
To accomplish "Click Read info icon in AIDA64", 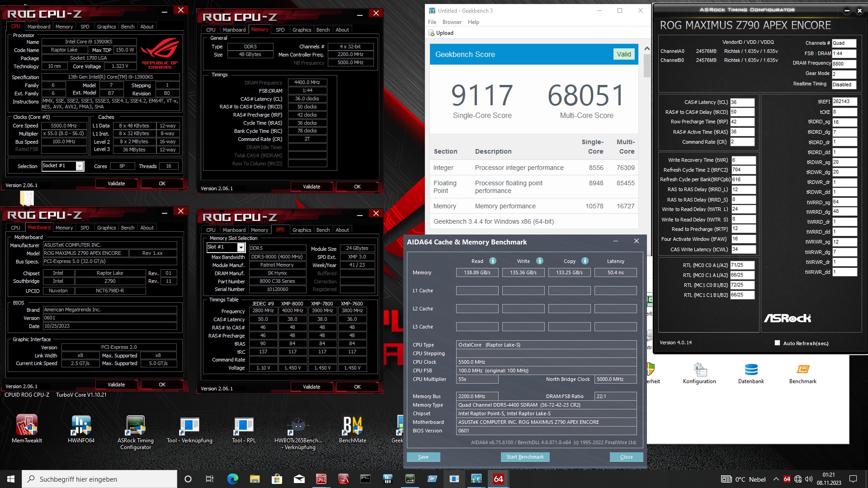I will (493, 261).
